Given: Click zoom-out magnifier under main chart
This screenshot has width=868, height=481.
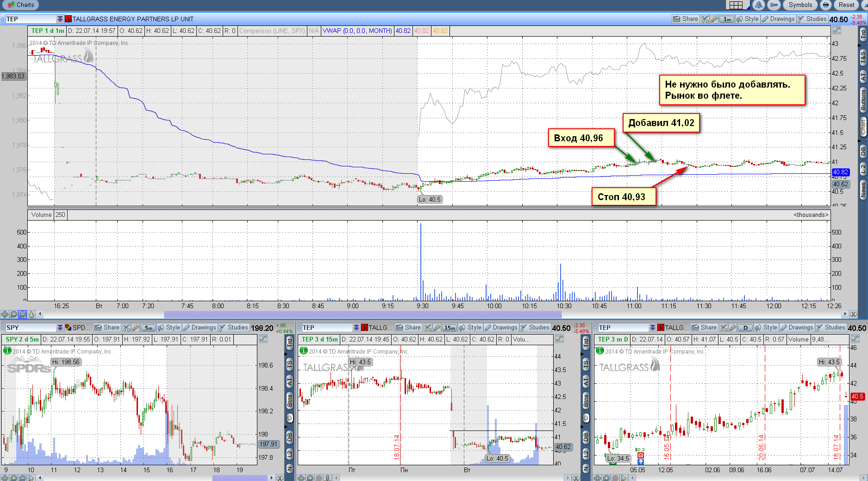Looking at the screenshot, I should click(22, 314).
